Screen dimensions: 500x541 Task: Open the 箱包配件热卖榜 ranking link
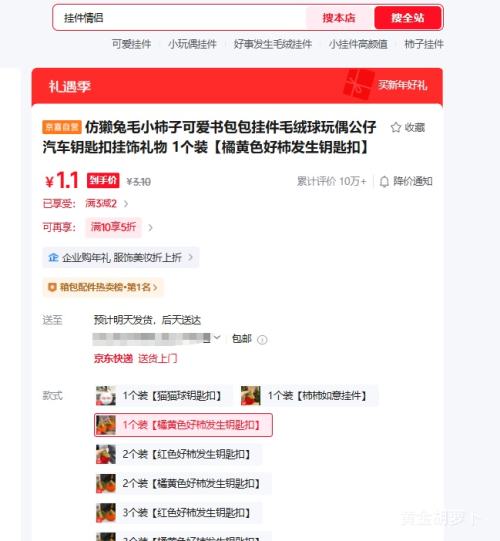(x=104, y=287)
